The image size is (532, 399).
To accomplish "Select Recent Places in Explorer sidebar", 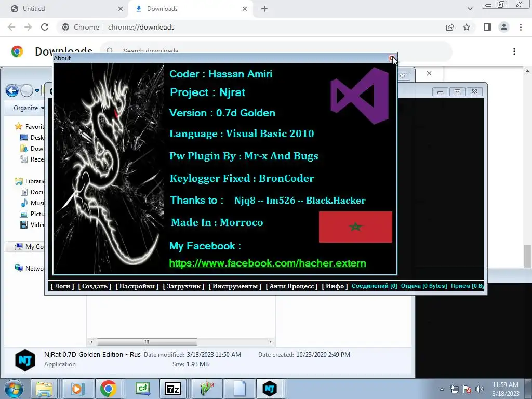I will pyautogui.click(x=32, y=159).
